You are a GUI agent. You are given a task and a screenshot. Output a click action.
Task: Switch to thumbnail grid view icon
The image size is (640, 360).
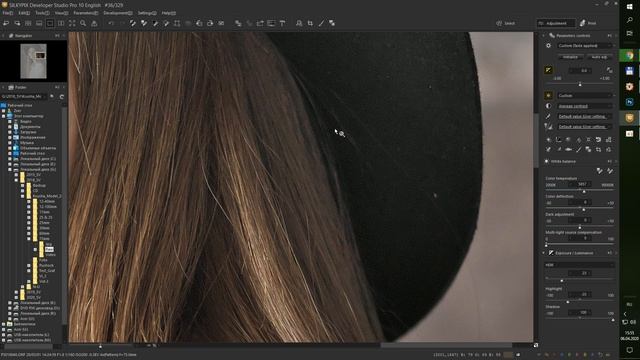(28, 23)
